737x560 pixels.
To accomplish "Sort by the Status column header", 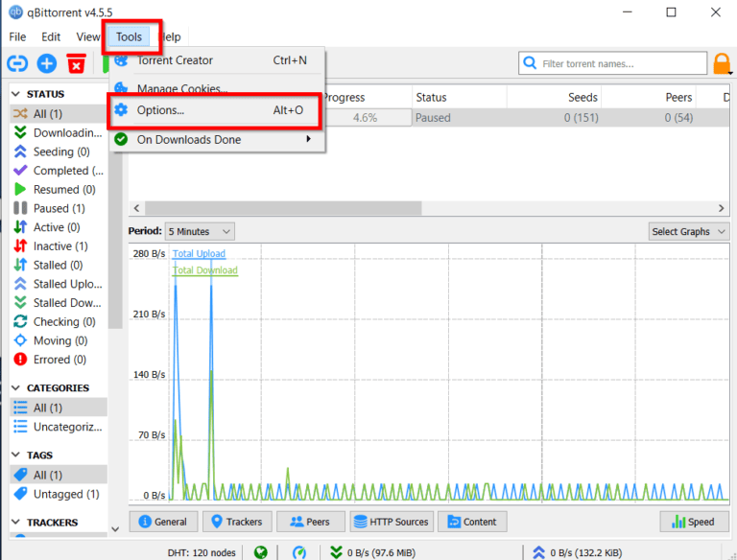I will tap(460, 97).
